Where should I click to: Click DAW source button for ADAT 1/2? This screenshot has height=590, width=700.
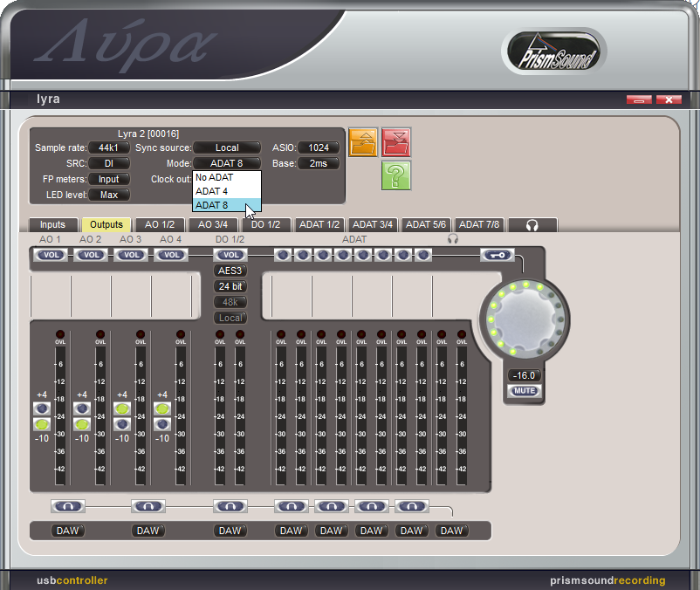tap(291, 531)
